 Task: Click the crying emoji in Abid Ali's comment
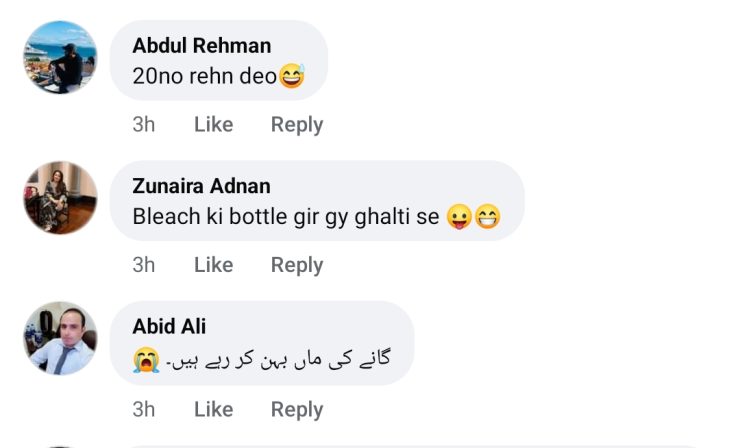click(x=146, y=359)
